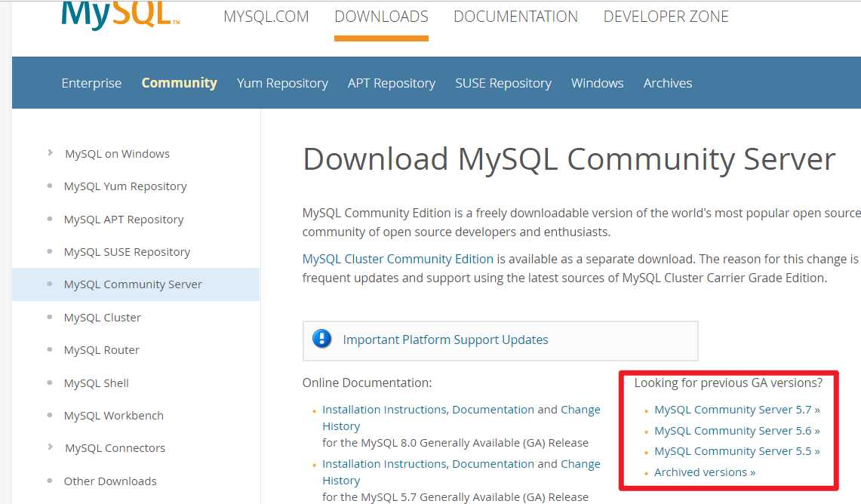This screenshot has height=504, width=861.
Task: Click the Online Documentation label
Action: (367, 383)
